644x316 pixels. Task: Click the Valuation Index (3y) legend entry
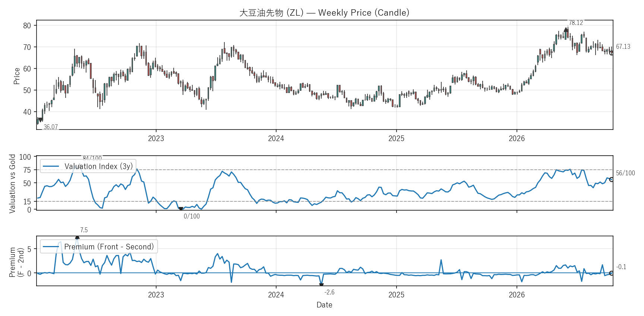pyautogui.click(x=88, y=166)
